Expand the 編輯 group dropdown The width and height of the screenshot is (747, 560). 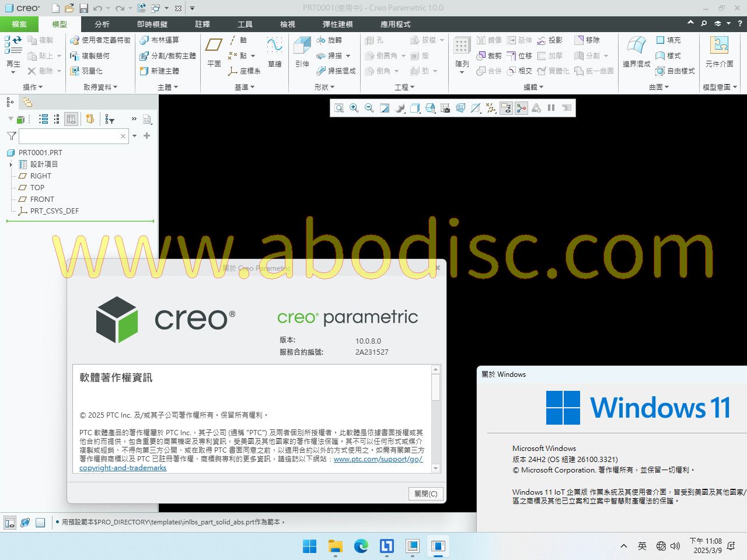click(x=533, y=87)
